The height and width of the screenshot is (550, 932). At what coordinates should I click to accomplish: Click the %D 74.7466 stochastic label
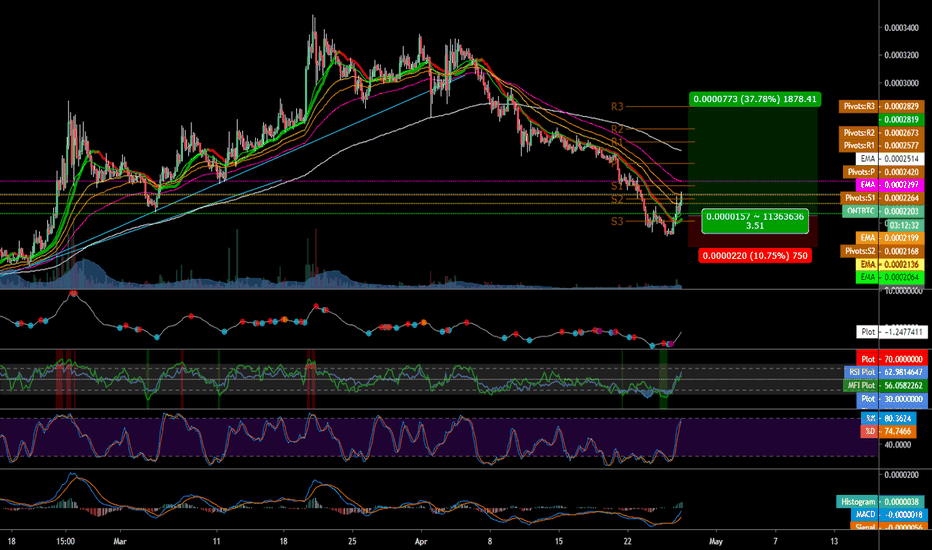[x=888, y=432]
